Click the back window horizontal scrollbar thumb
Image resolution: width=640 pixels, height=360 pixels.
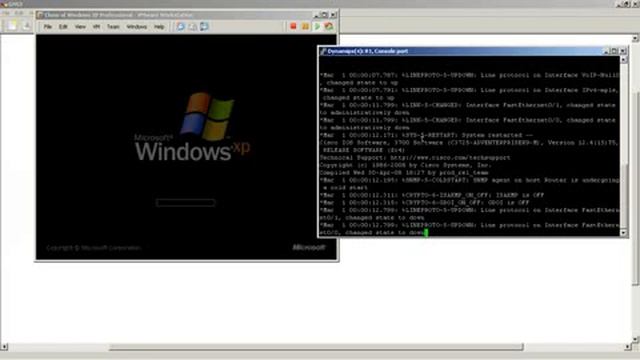[x=316, y=347]
